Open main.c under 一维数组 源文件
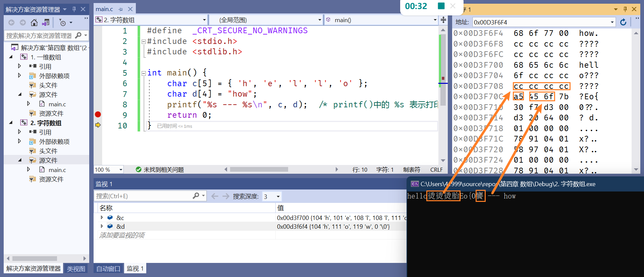644x277 pixels. [x=57, y=104]
